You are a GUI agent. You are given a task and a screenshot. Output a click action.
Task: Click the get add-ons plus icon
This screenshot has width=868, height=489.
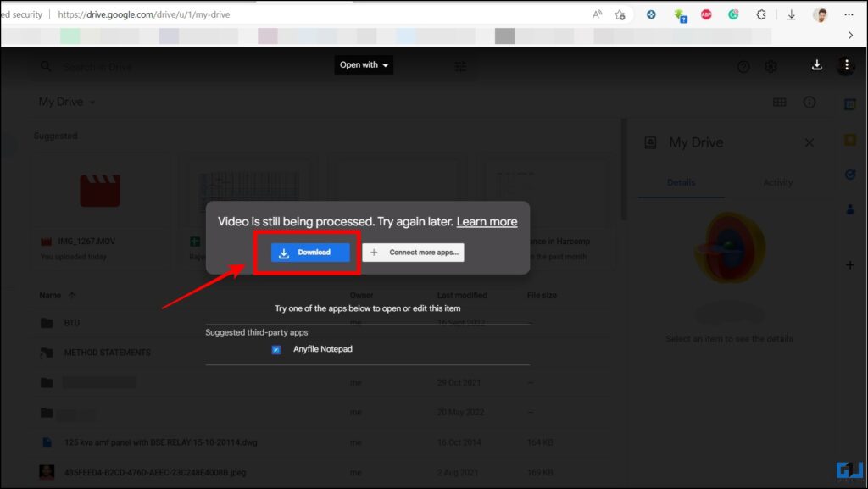coord(849,265)
